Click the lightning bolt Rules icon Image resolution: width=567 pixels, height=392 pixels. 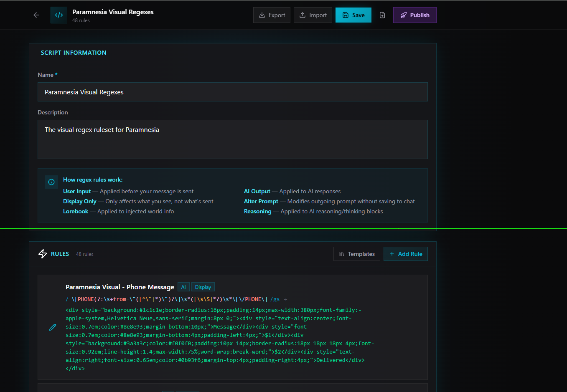43,254
